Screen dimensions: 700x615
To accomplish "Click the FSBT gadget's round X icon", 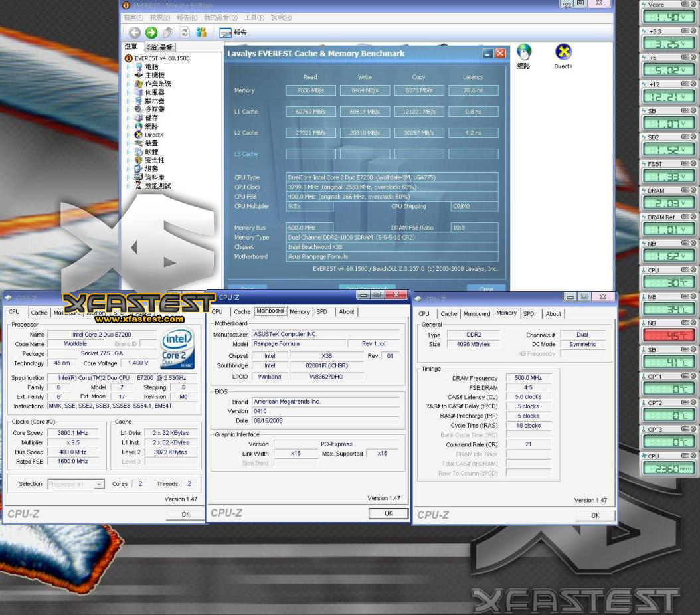I will (693, 164).
